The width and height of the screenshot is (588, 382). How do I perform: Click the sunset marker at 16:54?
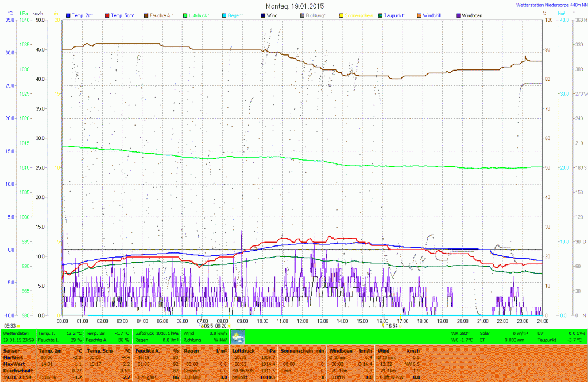[382, 325]
